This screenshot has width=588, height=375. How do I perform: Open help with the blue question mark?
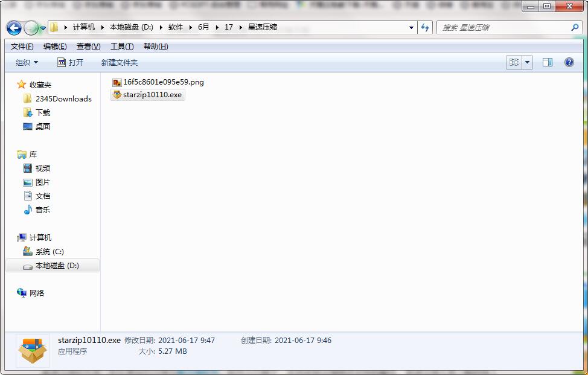point(569,62)
